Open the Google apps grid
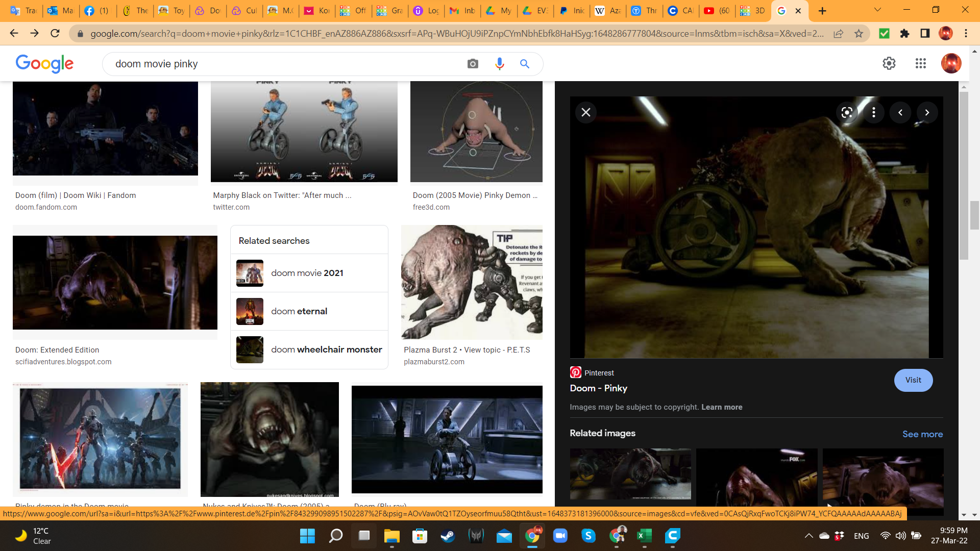This screenshot has height=551, width=980. click(x=920, y=63)
